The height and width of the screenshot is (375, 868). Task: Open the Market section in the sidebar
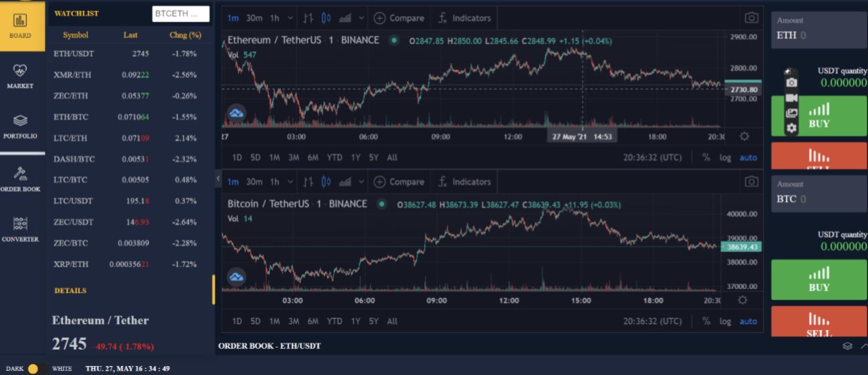pyautogui.click(x=21, y=76)
